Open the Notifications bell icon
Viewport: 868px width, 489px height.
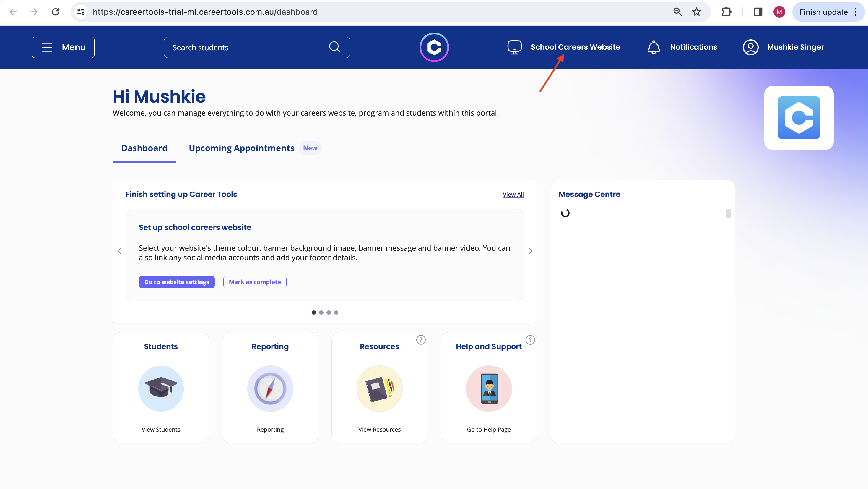pyautogui.click(x=653, y=47)
